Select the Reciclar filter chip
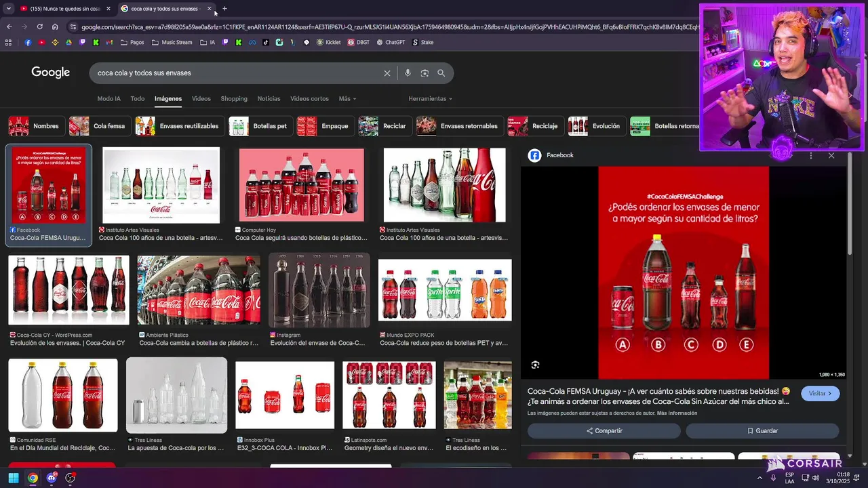The width and height of the screenshot is (868, 488). click(384, 126)
